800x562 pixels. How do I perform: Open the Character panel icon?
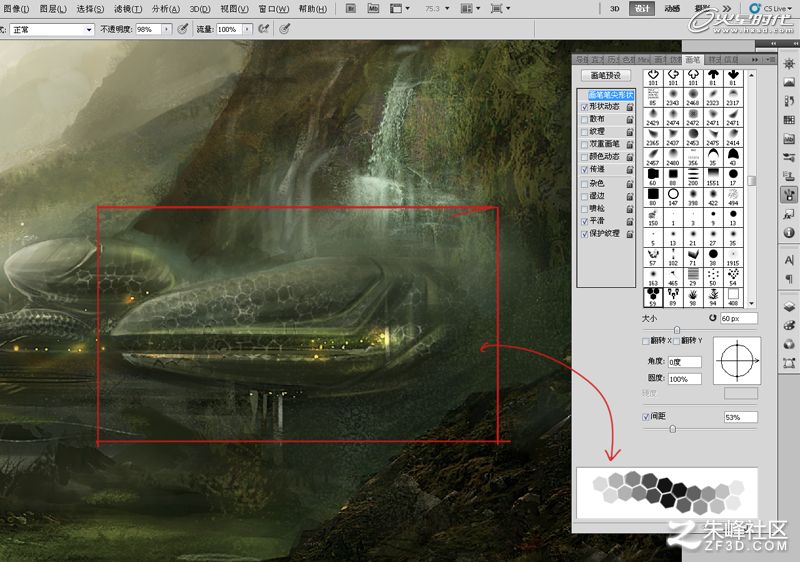click(789, 260)
